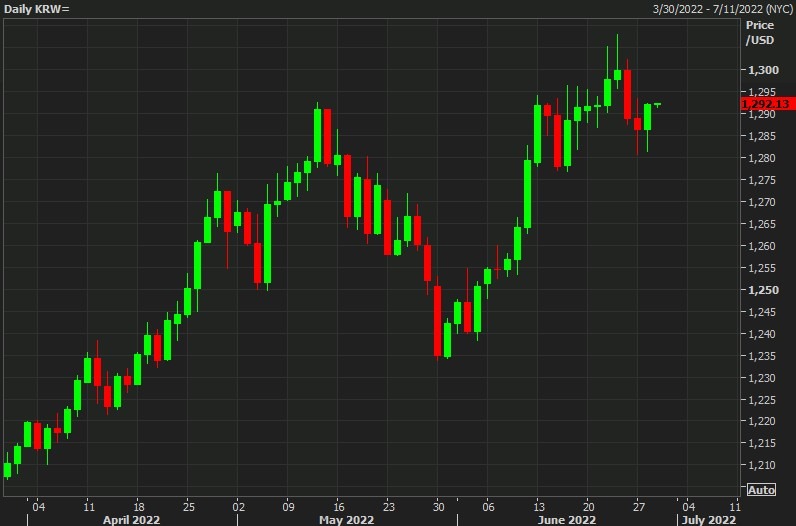Click the 1,220 price axis label
Viewport: 796px width, 526px height.
coord(761,421)
